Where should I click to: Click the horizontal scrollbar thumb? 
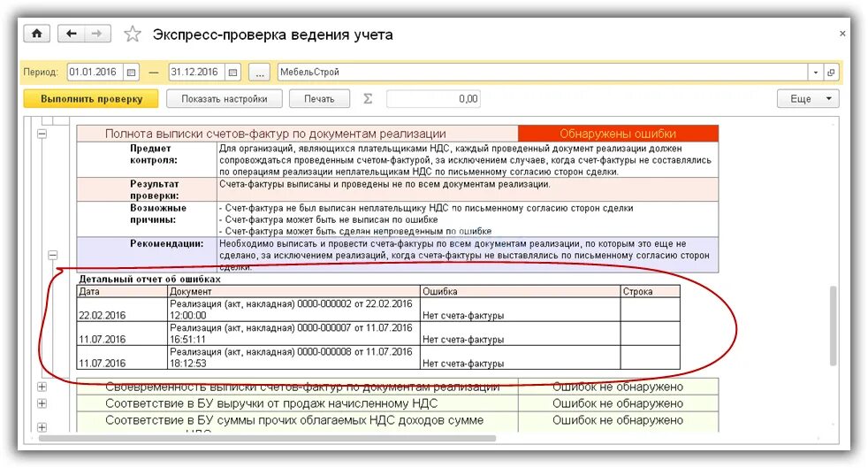click(267, 438)
